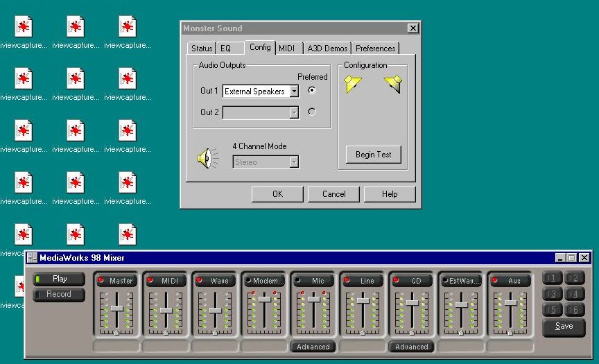Toggle the MIDI channel mute button
599x364 pixels.
(x=150, y=280)
